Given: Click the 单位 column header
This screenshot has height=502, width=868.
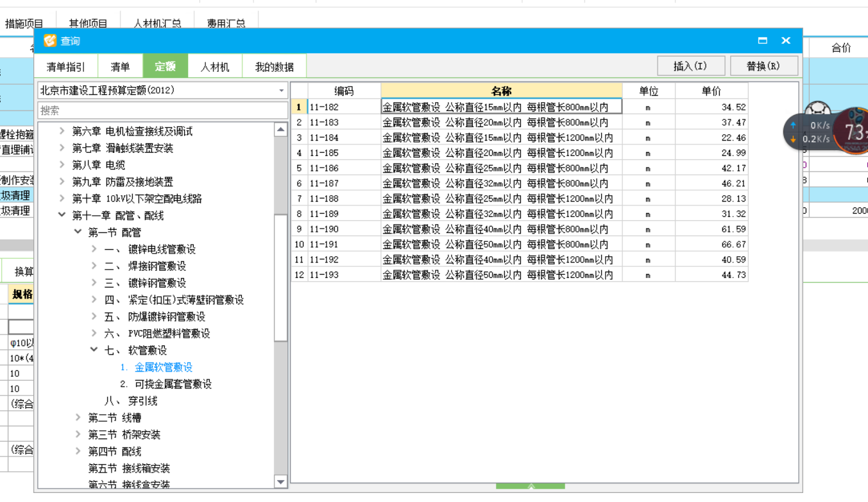Looking at the screenshot, I should coord(649,91).
